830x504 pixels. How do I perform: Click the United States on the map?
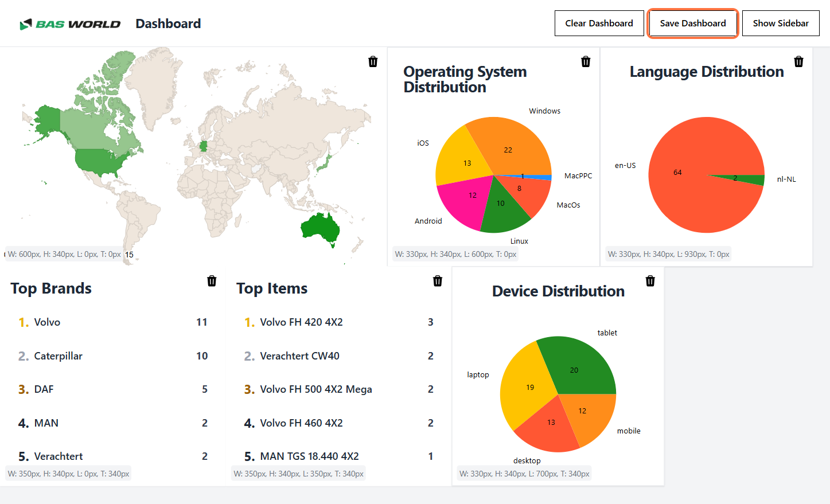point(100,161)
